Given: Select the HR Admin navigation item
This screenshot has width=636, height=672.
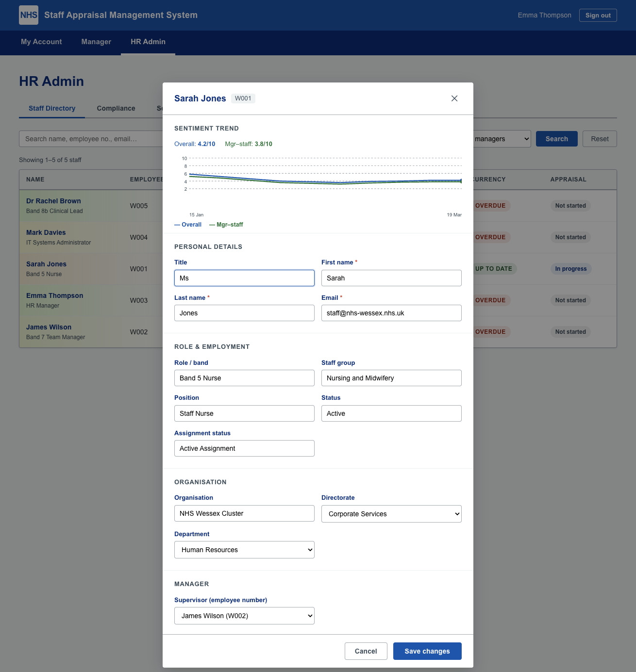Looking at the screenshot, I should [x=148, y=42].
